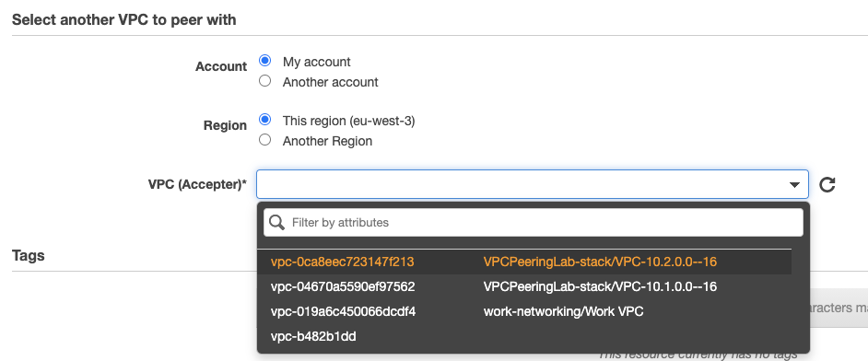
Task: Select the My account radio button
Action: tap(265, 61)
